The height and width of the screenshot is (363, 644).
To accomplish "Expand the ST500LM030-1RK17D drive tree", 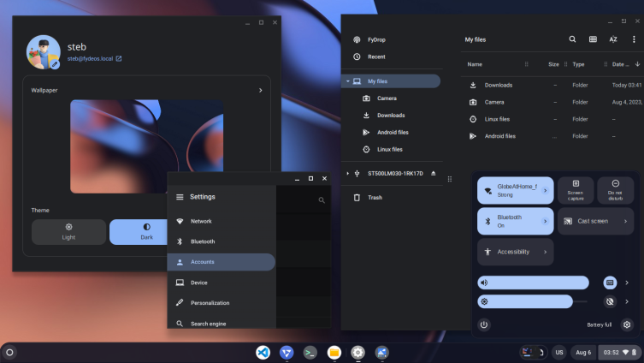I will coord(348,174).
